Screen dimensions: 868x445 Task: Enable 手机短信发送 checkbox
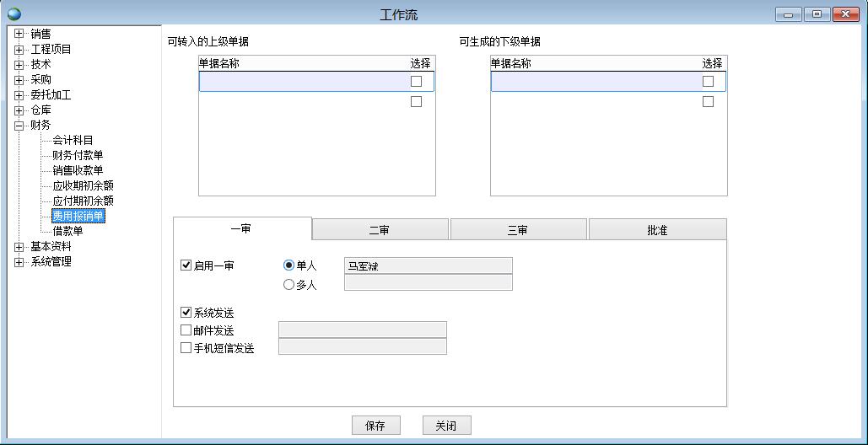click(x=186, y=348)
